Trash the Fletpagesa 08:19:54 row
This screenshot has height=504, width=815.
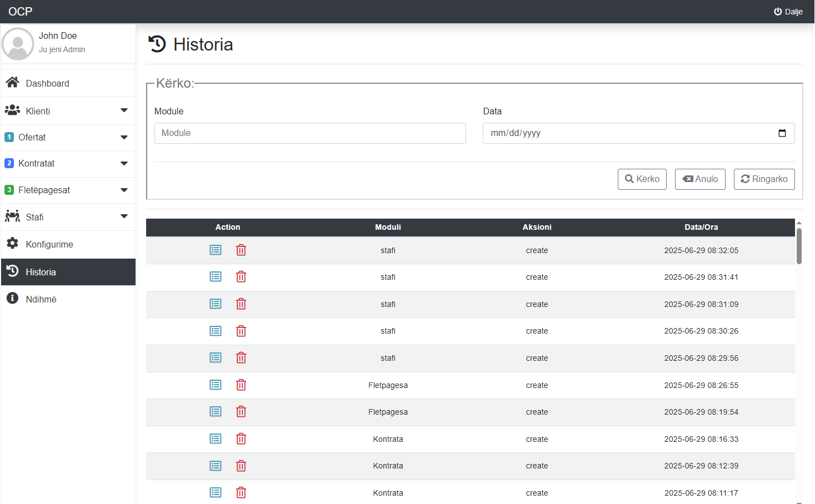point(241,412)
